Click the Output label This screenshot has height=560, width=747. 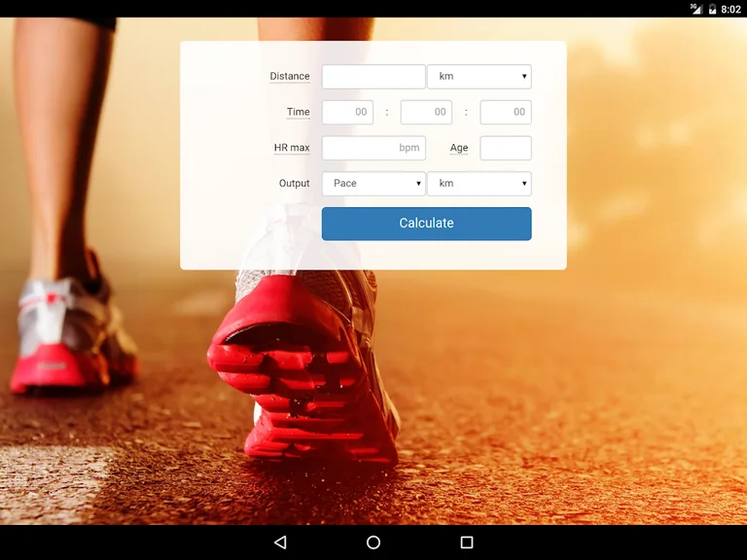click(294, 184)
